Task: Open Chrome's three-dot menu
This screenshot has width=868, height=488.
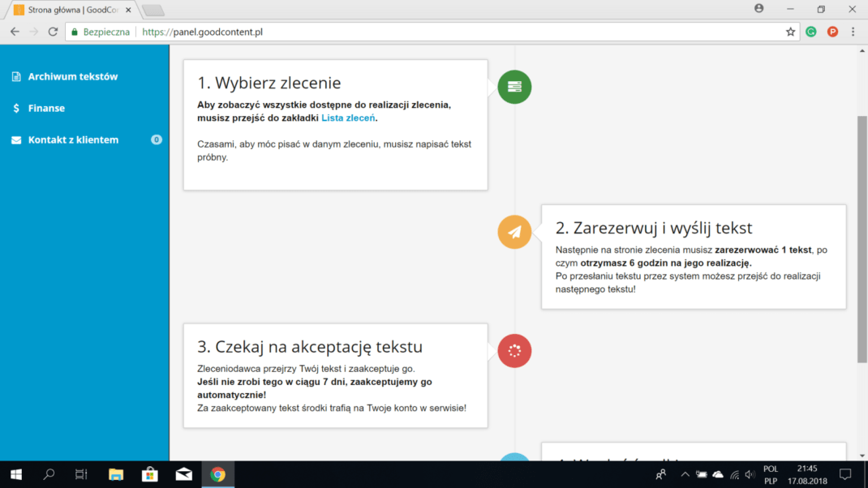Action: pyautogui.click(x=852, y=31)
